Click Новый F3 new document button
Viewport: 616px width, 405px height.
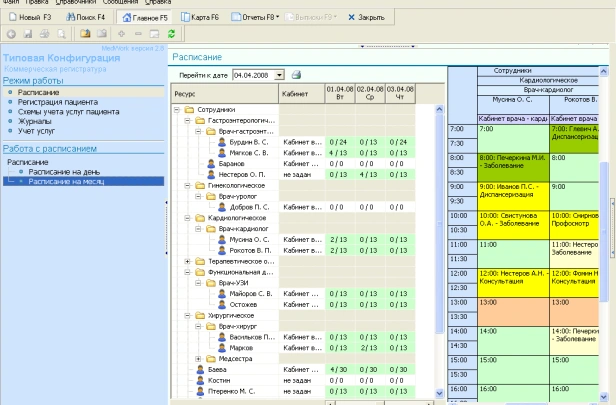(x=30, y=17)
